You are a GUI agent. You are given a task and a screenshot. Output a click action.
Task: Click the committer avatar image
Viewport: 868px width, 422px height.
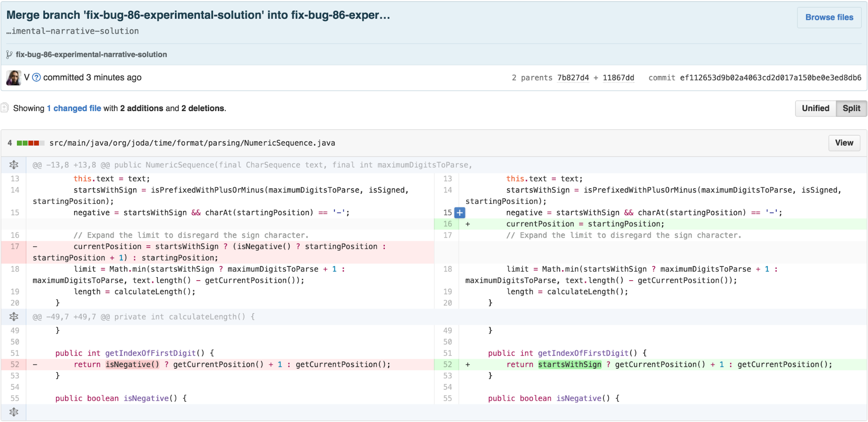click(13, 78)
